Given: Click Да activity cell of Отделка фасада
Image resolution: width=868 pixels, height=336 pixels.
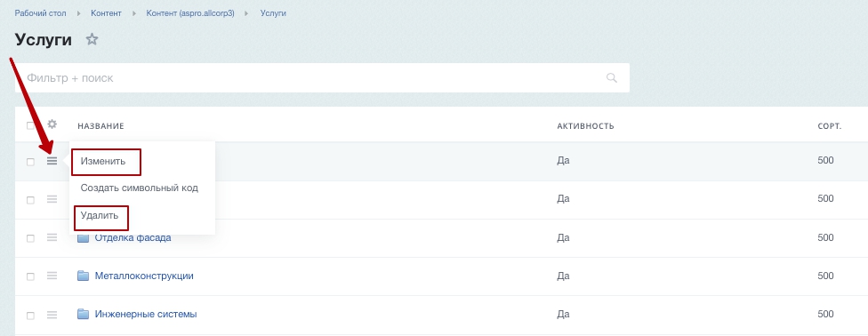Looking at the screenshot, I should [563, 237].
